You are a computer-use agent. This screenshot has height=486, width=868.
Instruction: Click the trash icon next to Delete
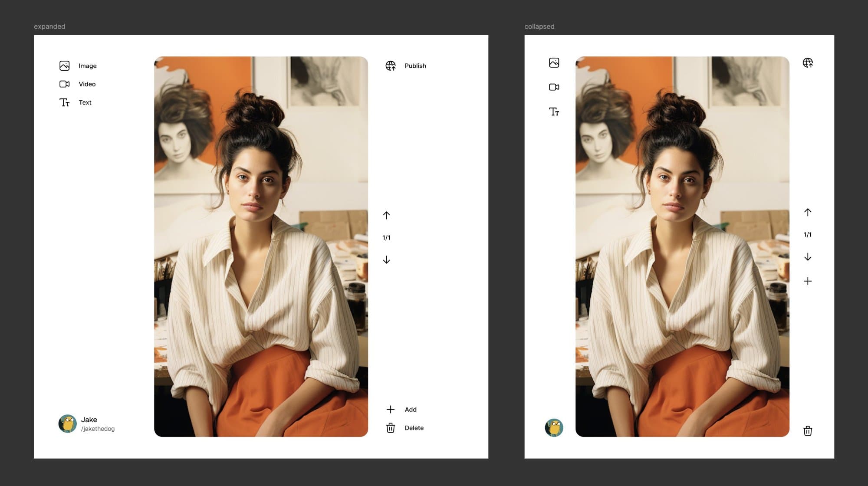coord(391,428)
